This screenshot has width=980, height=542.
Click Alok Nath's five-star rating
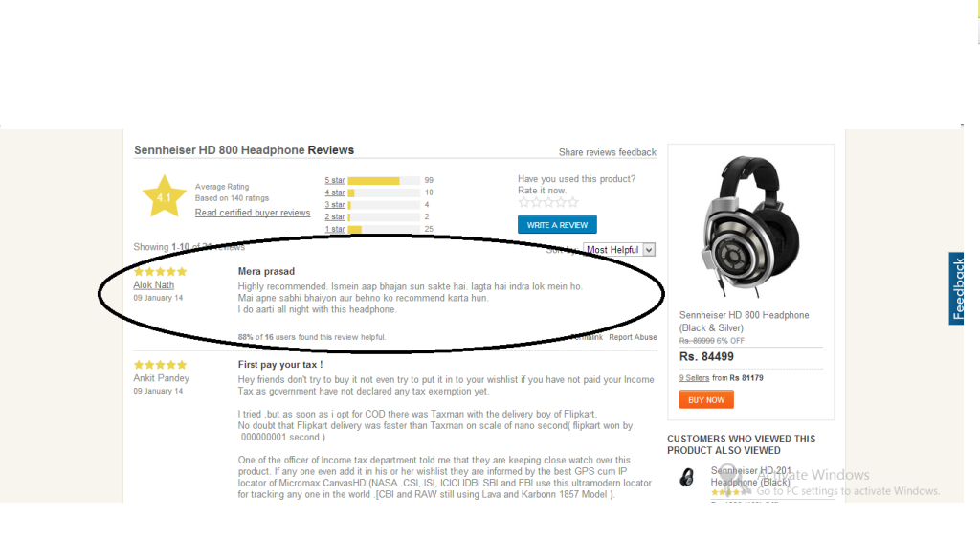(x=160, y=271)
